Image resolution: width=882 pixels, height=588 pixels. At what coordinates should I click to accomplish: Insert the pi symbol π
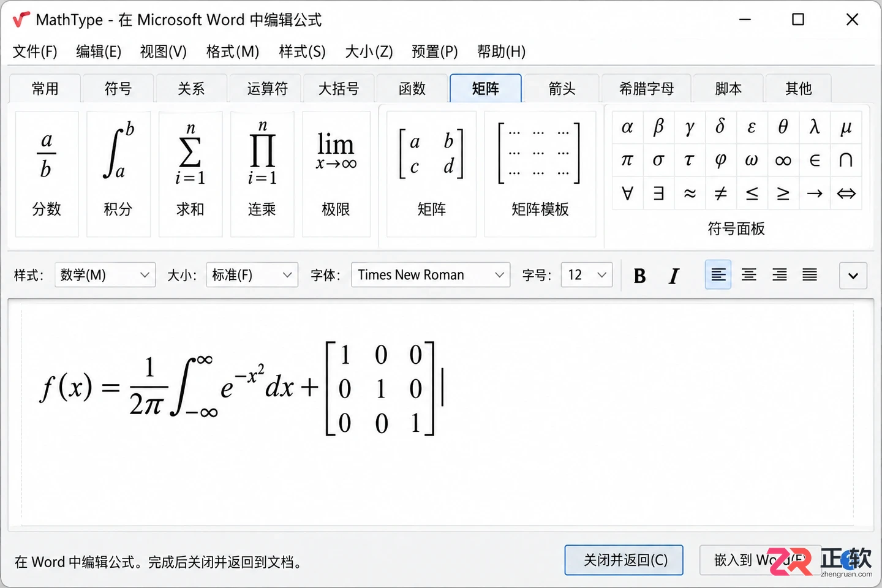[x=627, y=160]
